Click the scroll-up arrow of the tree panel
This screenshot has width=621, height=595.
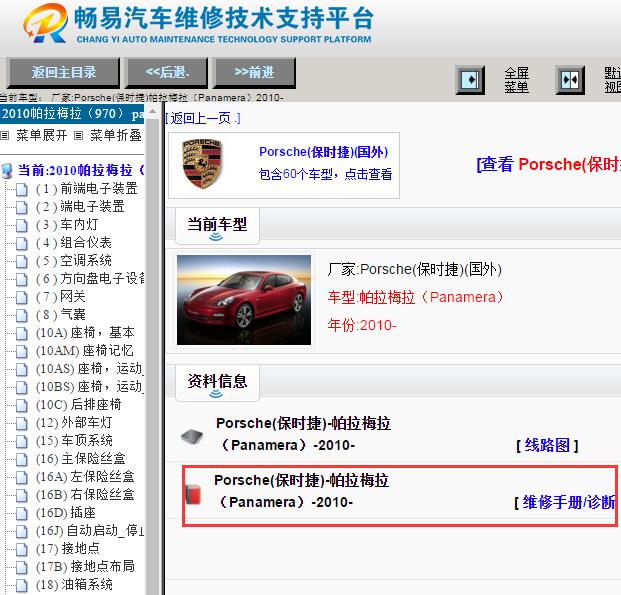[x=152, y=112]
